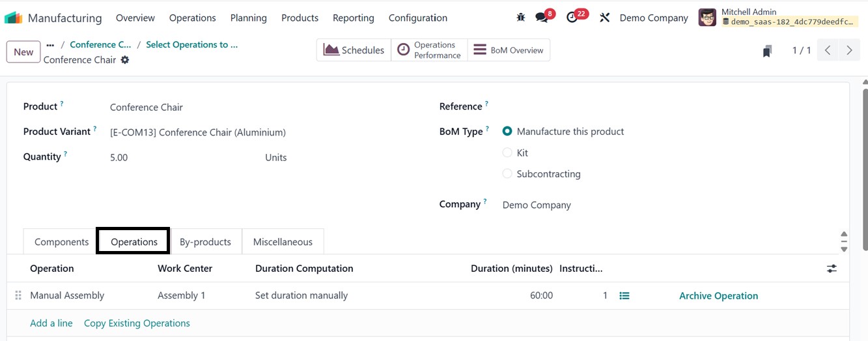Click the gear icon beside Conference Chair
This screenshot has width=868, height=341.
(x=125, y=60)
